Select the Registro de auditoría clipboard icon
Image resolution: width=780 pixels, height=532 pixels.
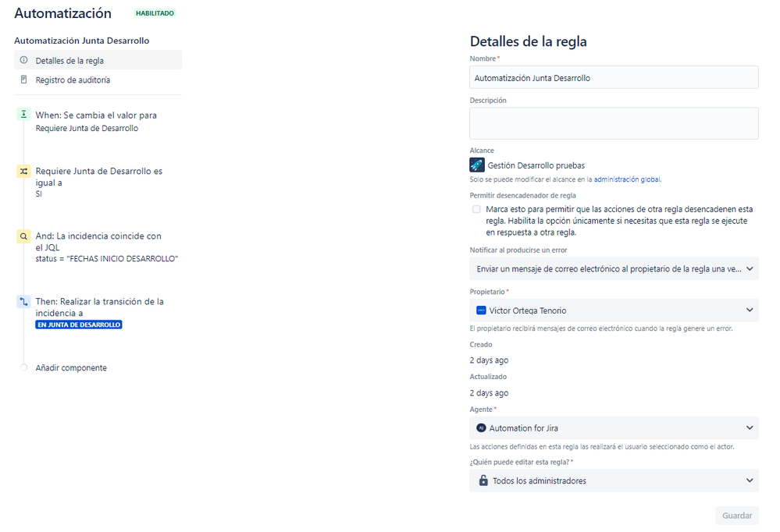pyautogui.click(x=23, y=80)
